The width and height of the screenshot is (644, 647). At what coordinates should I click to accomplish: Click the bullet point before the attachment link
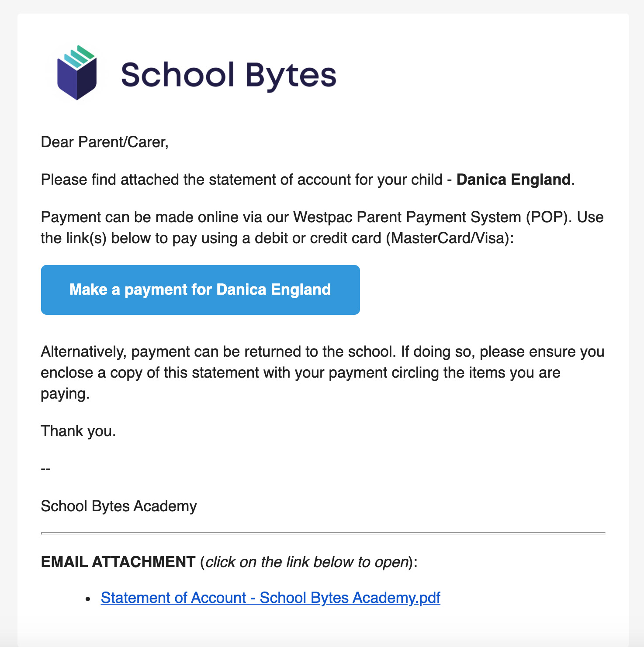88,599
